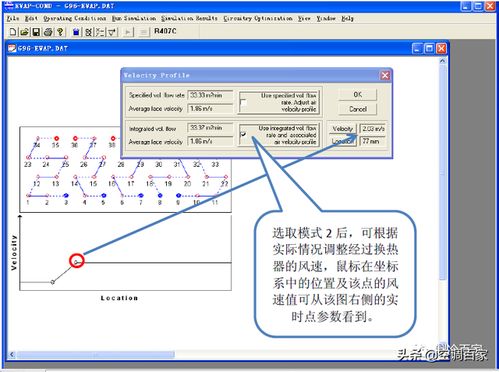Viewport: 499px width, 372px height.
Task: Enable 'Use specified vol. flow rate' checkbox
Action: (243, 103)
